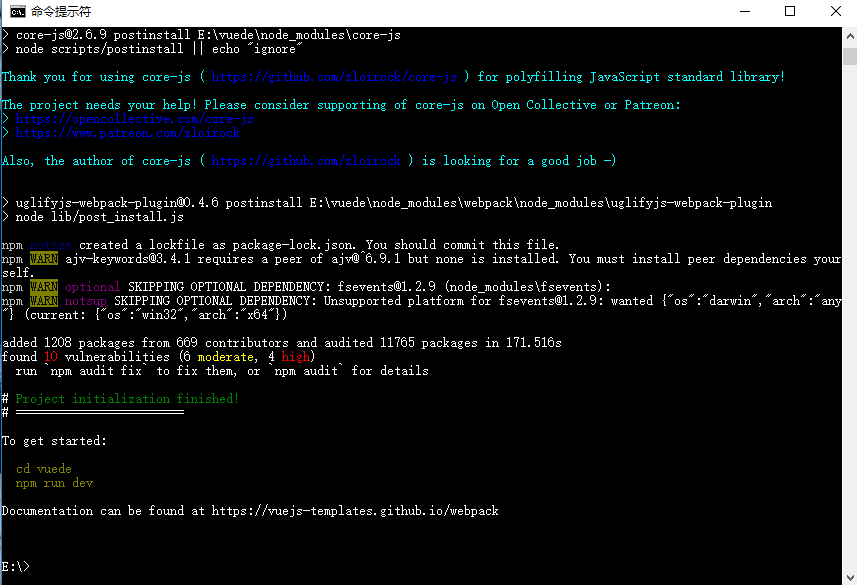The image size is (857, 585).
Task: Click the blue "notice" word
Action: click(51, 245)
